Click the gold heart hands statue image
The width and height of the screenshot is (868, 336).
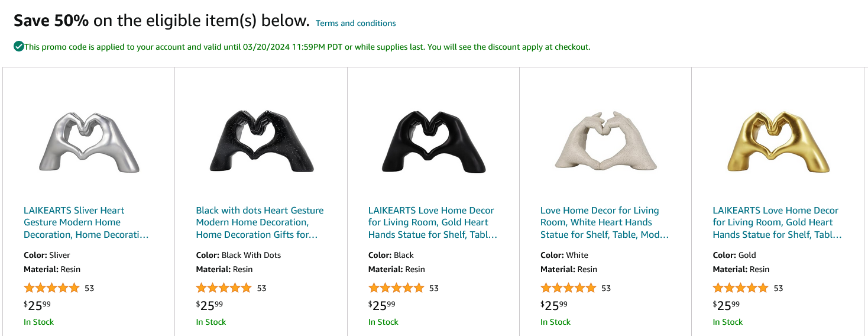[x=778, y=141]
